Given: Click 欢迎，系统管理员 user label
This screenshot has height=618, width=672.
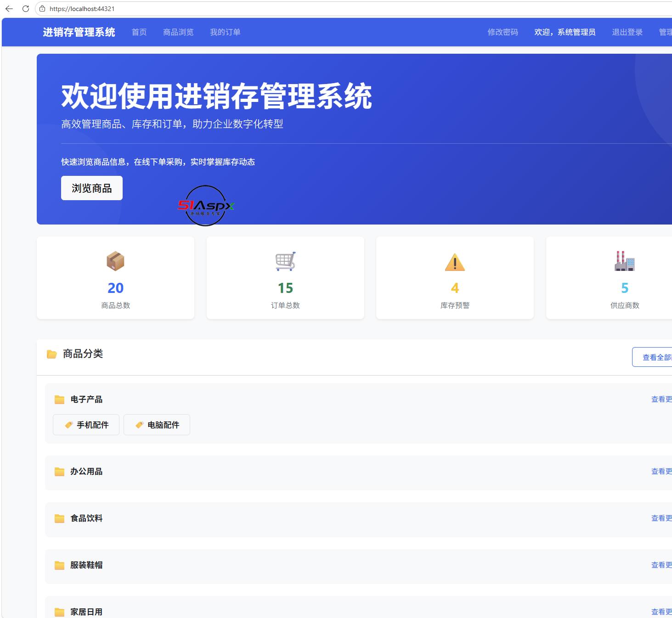Looking at the screenshot, I should [x=565, y=32].
